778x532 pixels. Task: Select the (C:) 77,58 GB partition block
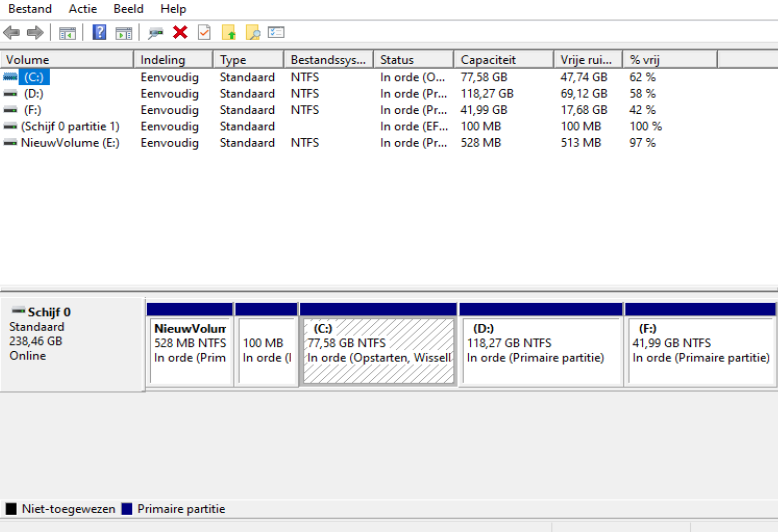click(x=378, y=351)
